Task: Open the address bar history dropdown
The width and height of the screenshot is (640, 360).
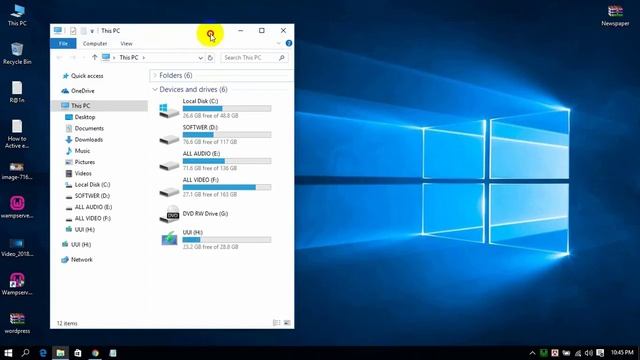Action: tap(200, 58)
